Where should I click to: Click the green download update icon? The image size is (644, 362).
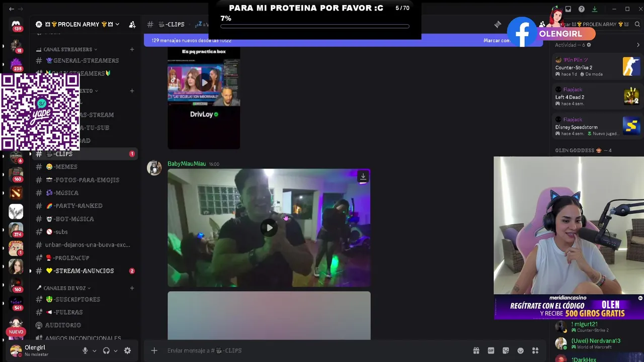[594, 9]
